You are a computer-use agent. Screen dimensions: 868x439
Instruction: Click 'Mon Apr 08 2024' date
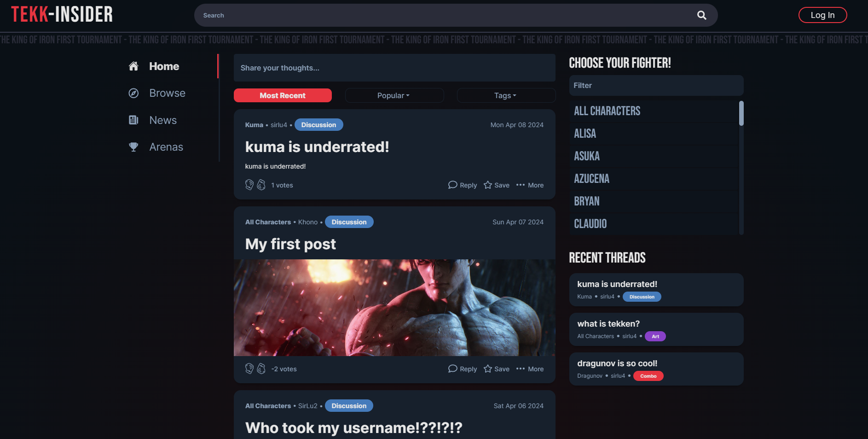pyautogui.click(x=517, y=125)
